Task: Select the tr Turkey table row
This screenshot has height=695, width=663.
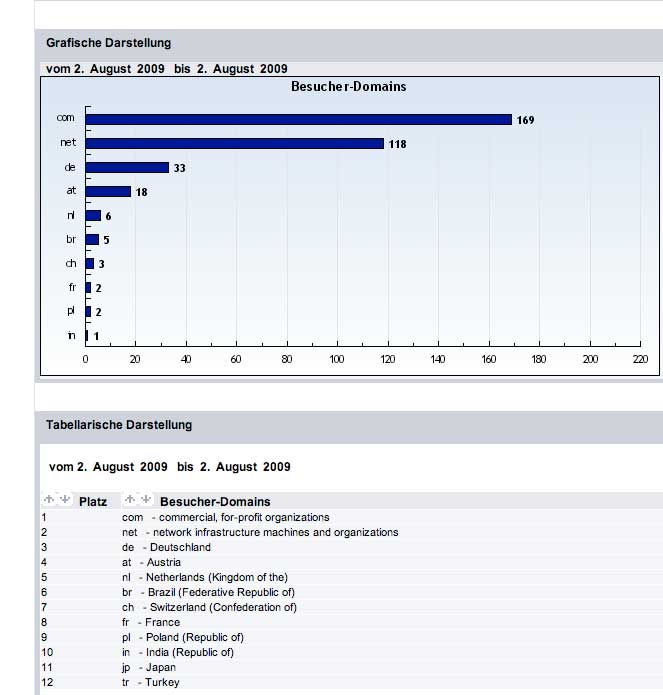Action: 151,682
